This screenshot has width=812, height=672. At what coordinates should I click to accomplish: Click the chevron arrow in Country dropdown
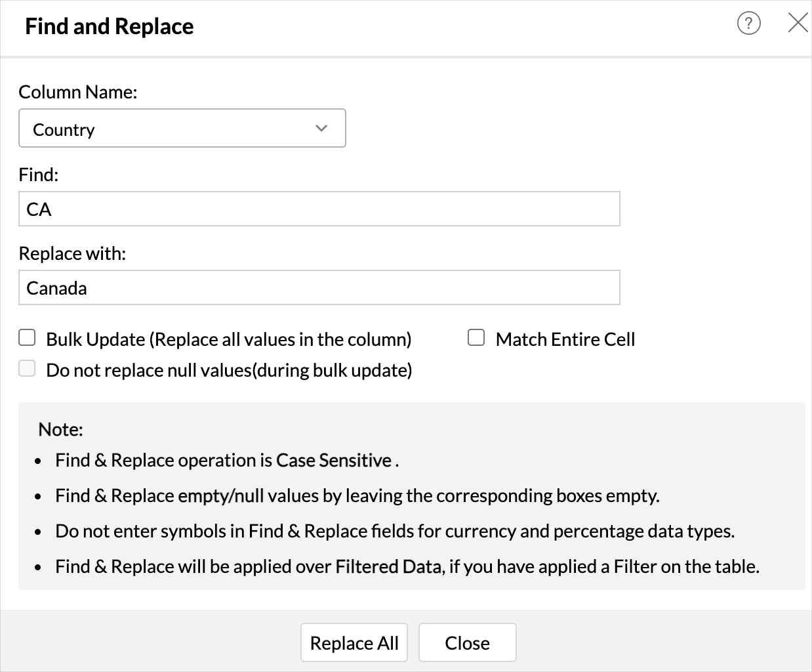321,129
